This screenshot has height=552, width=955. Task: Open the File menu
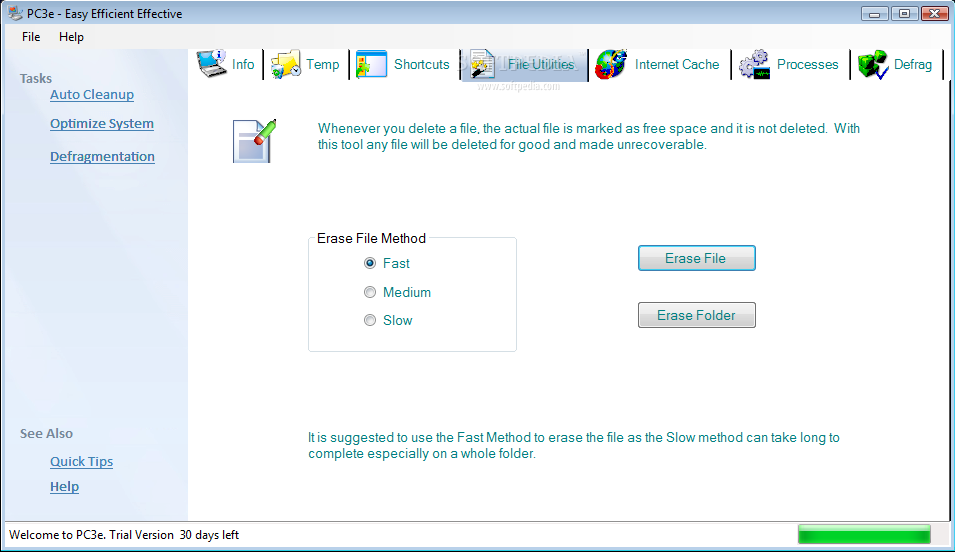point(31,37)
